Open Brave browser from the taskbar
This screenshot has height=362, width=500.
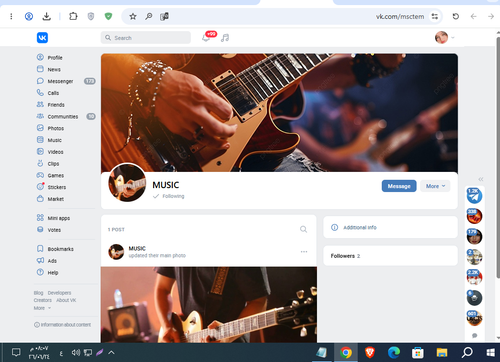370,352
